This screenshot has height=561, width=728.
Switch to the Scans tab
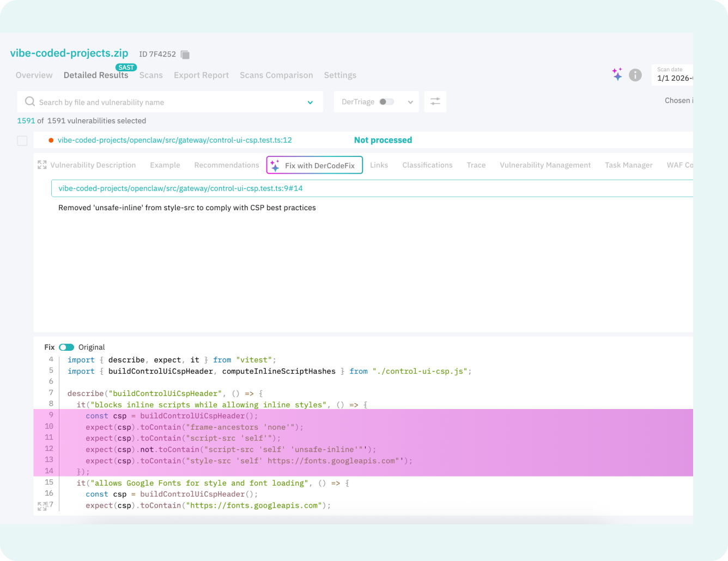(x=151, y=75)
